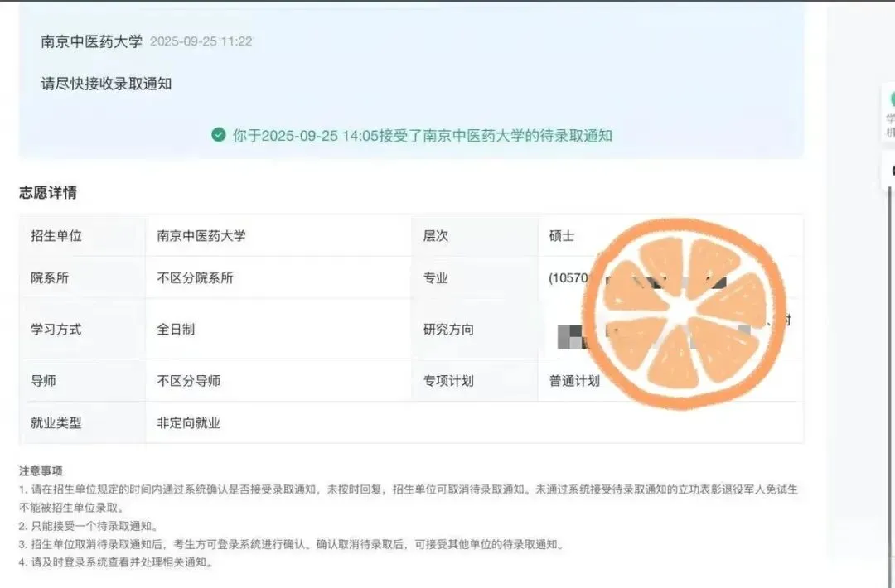Click the 注意事项 heading
This screenshot has height=588, width=895.
tap(41, 471)
